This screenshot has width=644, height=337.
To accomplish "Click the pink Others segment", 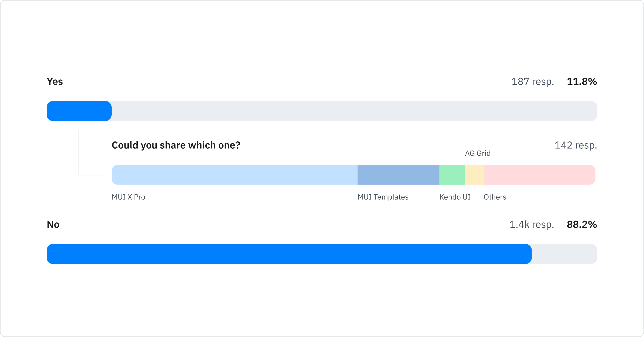I will [x=539, y=175].
